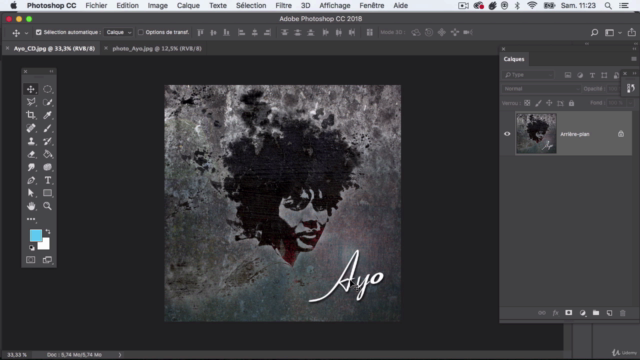The image size is (640, 360).
Task: Select the Type tool
Action: pos(47,180)
